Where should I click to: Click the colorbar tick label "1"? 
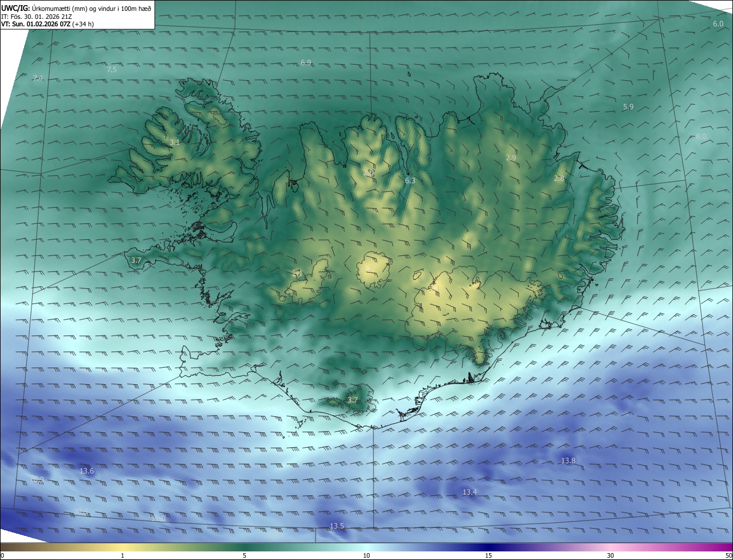[123, 555]
